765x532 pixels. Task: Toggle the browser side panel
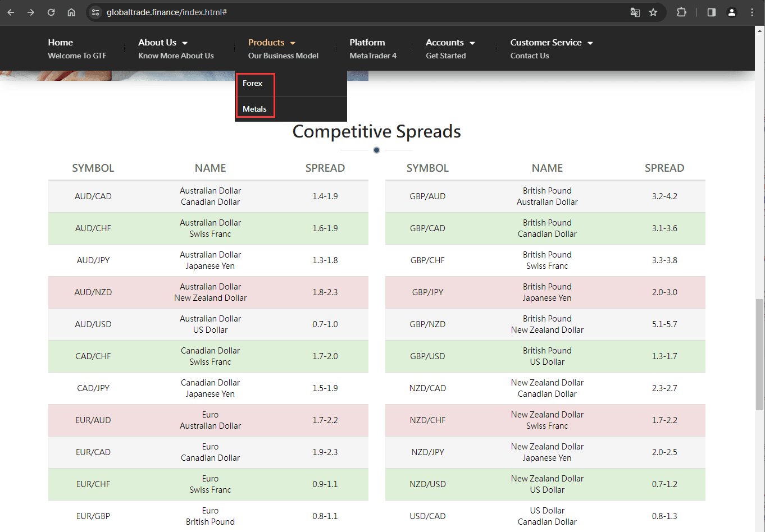tap(712, 12)
